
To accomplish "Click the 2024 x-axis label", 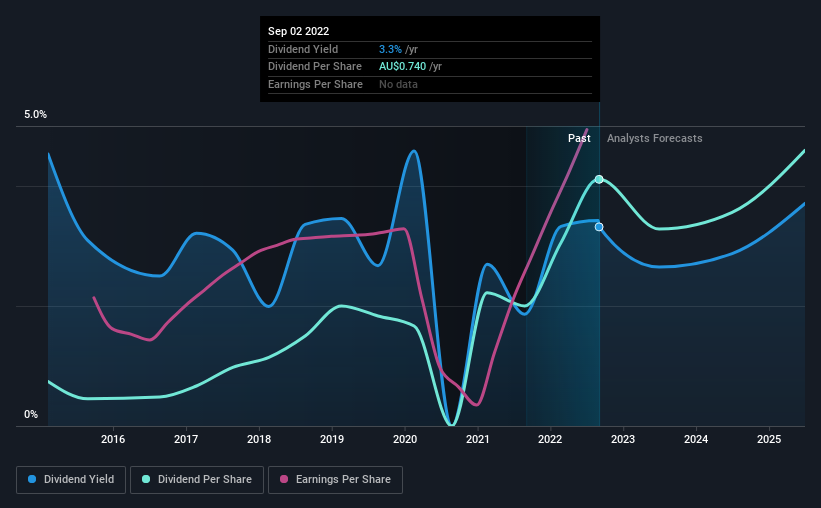I will point(696,439).
